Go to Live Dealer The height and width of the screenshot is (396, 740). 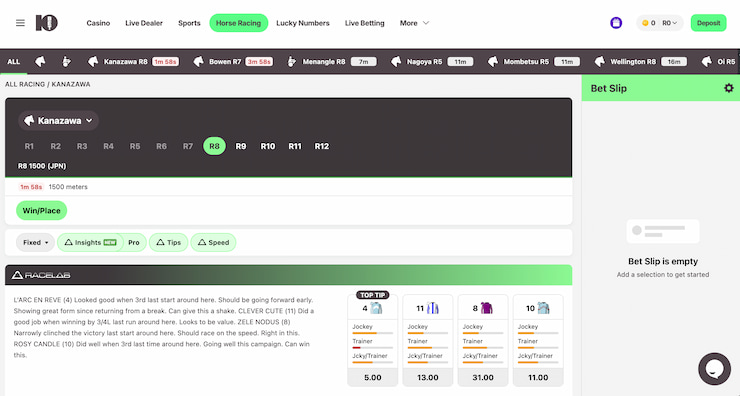(144, 23)
